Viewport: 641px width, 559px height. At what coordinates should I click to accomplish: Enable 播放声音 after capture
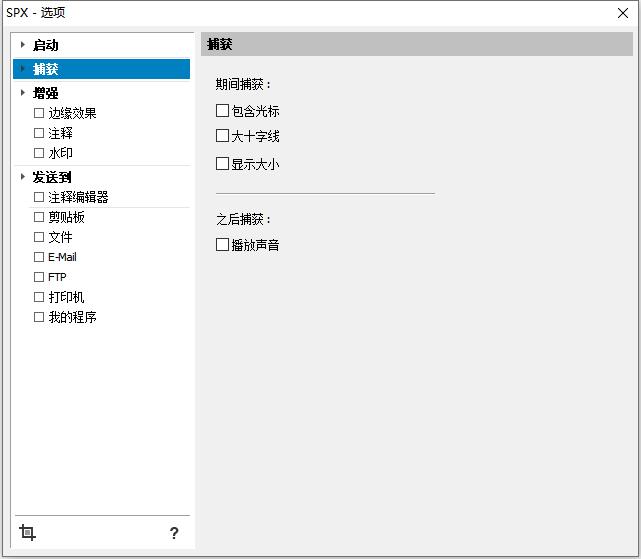223,244
